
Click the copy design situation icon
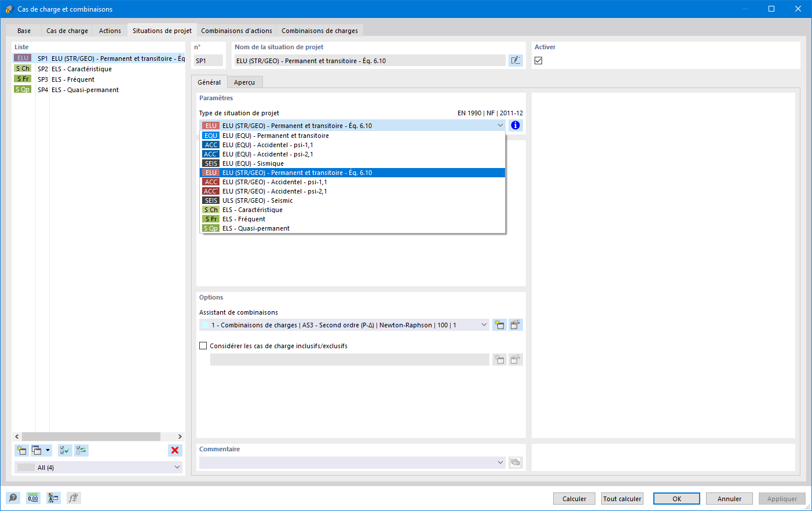point(37,450)
